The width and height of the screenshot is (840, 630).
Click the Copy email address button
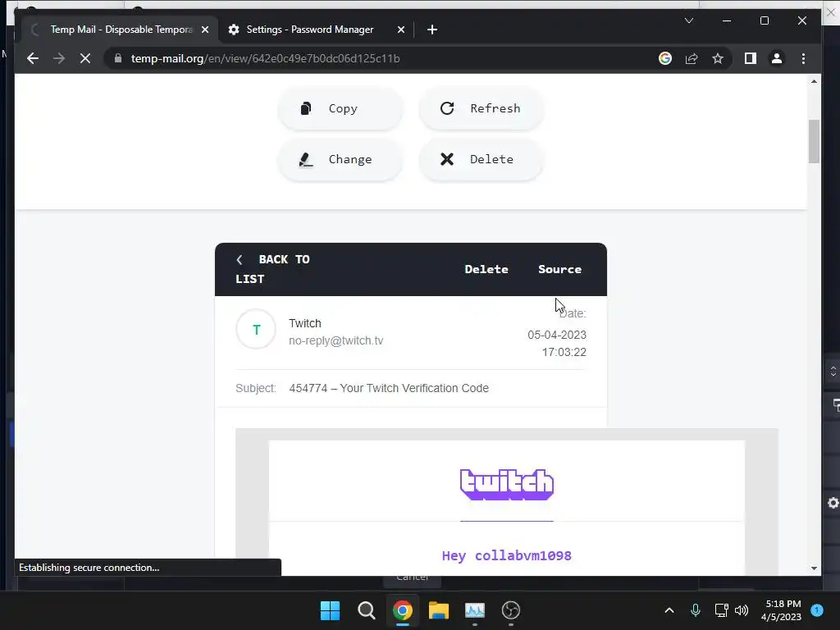tap(340, 108)
